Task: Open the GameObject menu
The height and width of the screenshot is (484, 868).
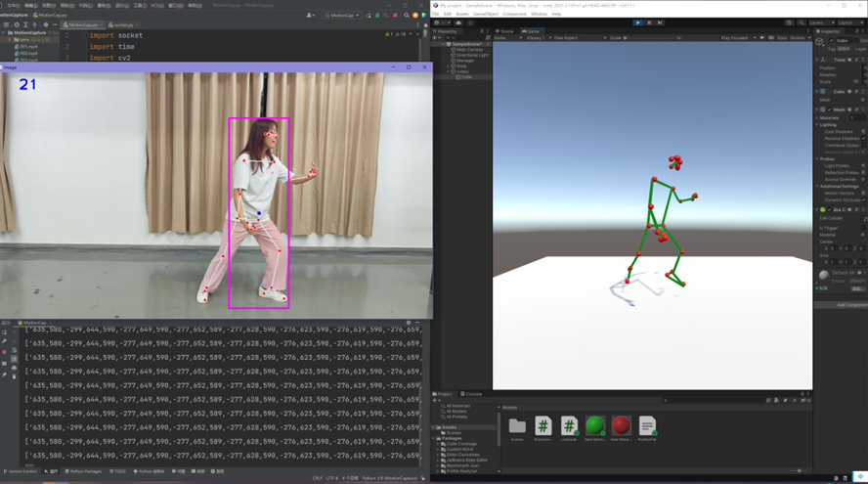Action: 485,14
